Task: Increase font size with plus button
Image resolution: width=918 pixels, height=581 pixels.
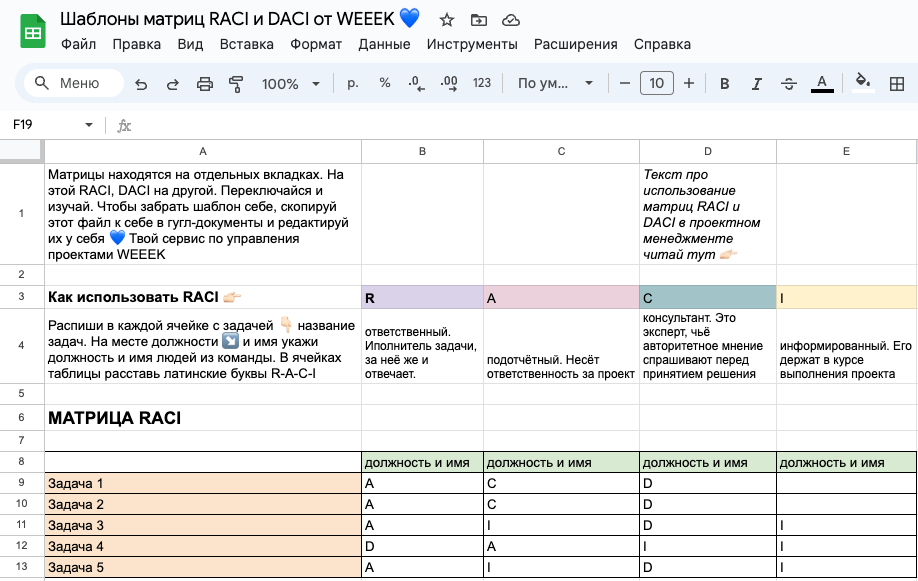Action: coord(689,84)
